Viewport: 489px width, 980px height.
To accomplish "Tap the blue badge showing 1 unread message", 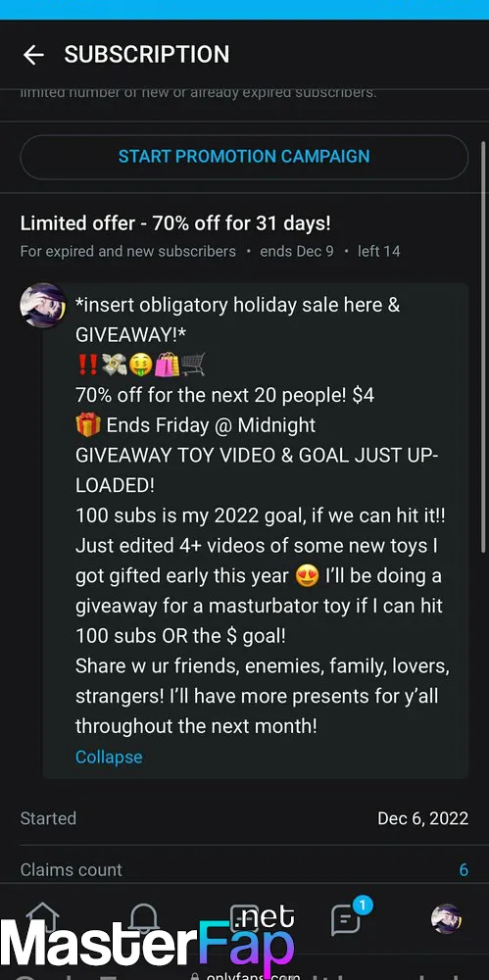I will [362, 905].
